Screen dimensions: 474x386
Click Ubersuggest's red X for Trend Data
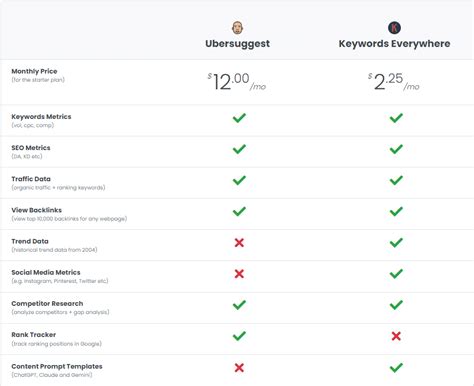[x=239, y=243]
